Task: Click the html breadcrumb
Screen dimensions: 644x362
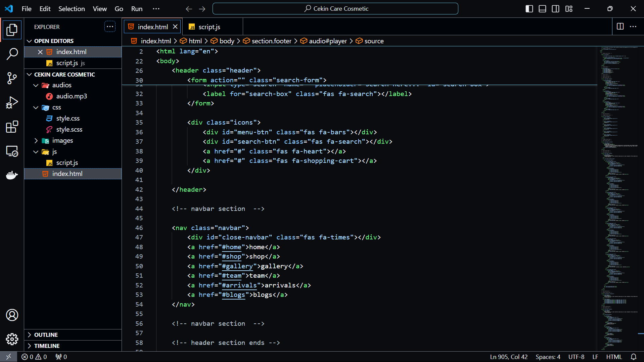Action: click(191, 41)
